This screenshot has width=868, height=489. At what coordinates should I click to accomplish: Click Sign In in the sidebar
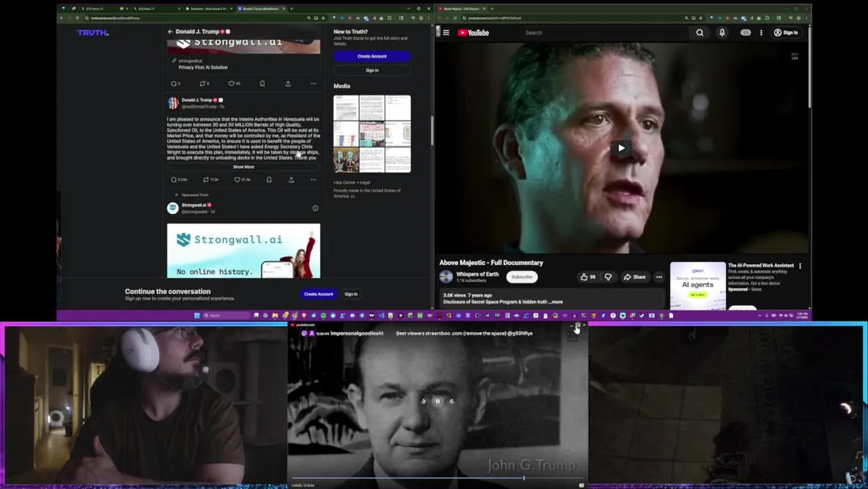pos(372,70)
